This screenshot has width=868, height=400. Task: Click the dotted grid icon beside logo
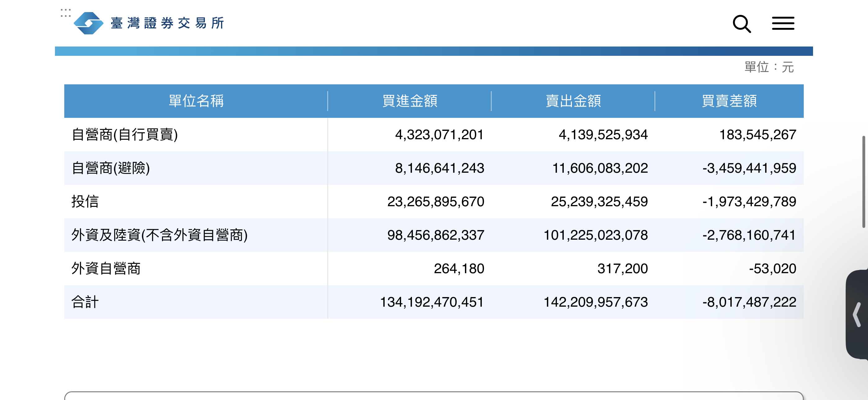[66, 13]
